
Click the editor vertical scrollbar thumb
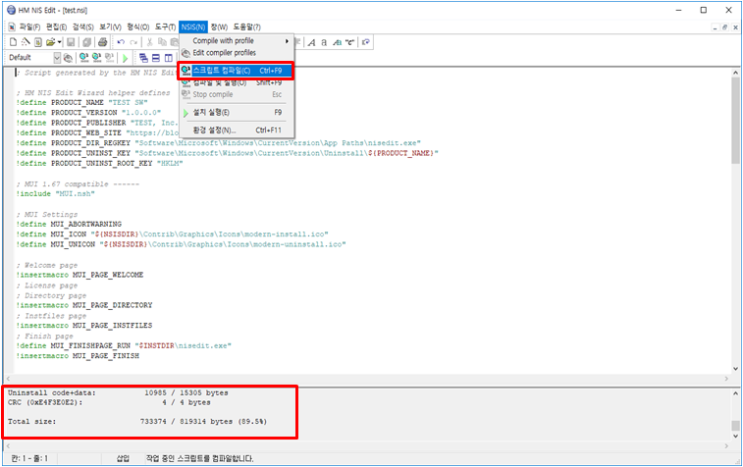pos(735,121)
